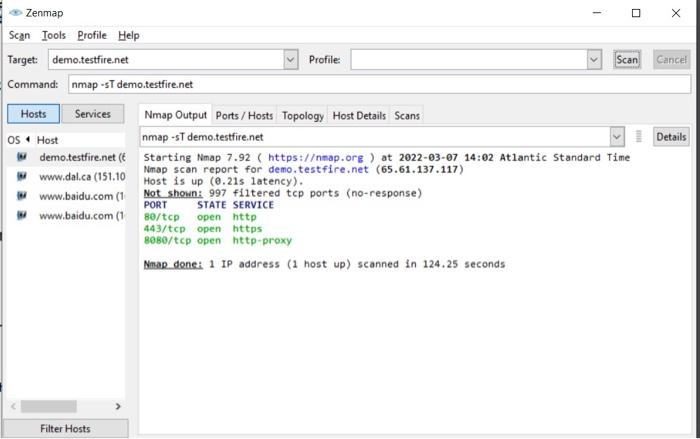This screenshot has width=700, height=439.
Task: Click the Profile input field
Action: pyautogui.click(x=469, y=59)
